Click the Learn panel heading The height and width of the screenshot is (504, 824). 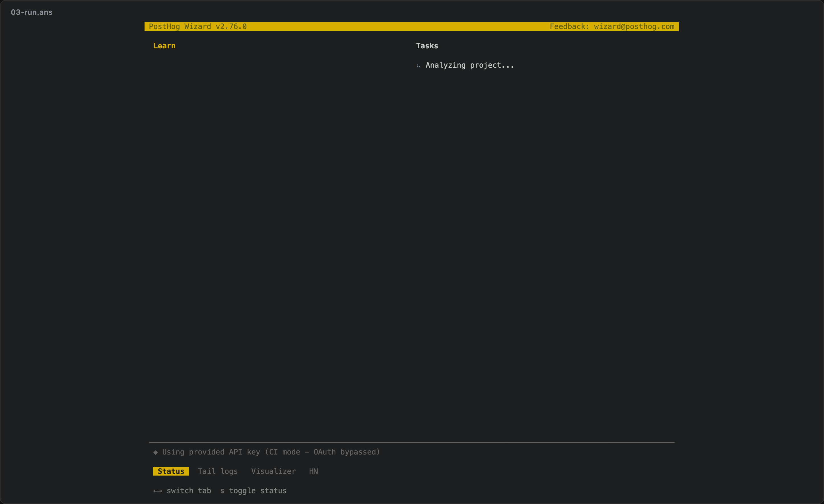(x=164, y=46)
